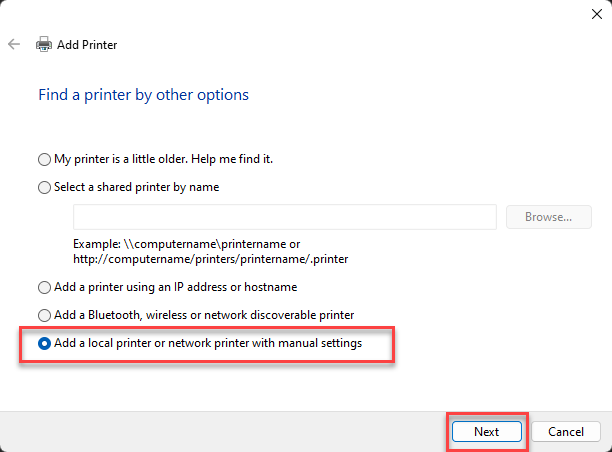Pick the IP address or hostname radio circle
The height and width of the screenshot is (452, 612).
click(x=44, y=287)
